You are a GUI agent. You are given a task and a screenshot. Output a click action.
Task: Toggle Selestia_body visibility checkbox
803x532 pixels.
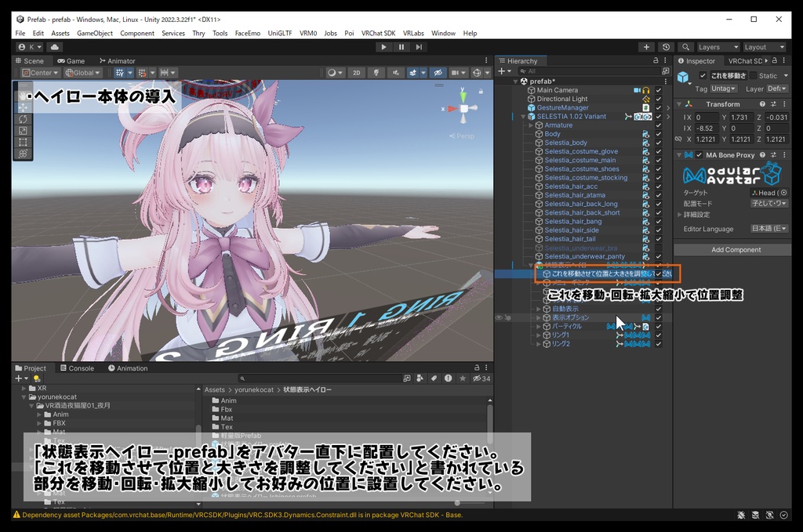(659, 143)
